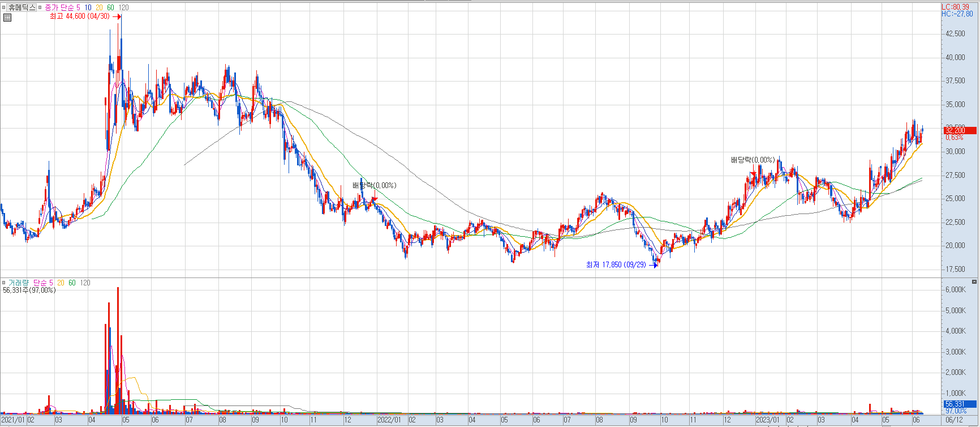Click the price moving average 20 legend

[100, 7]
